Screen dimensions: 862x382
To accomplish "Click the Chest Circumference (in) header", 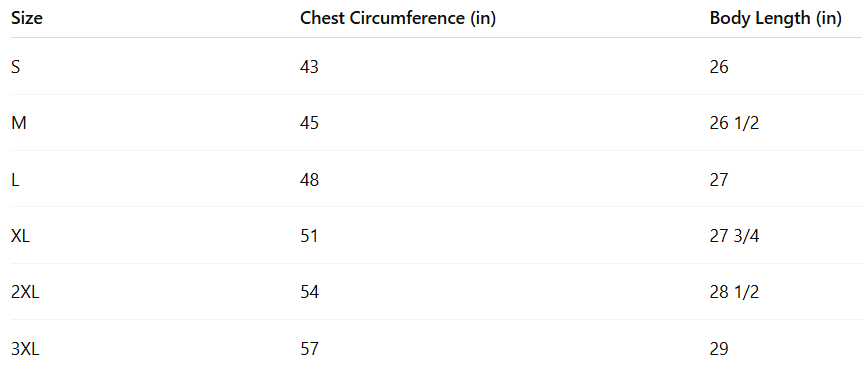I will [x=398, y=18].
